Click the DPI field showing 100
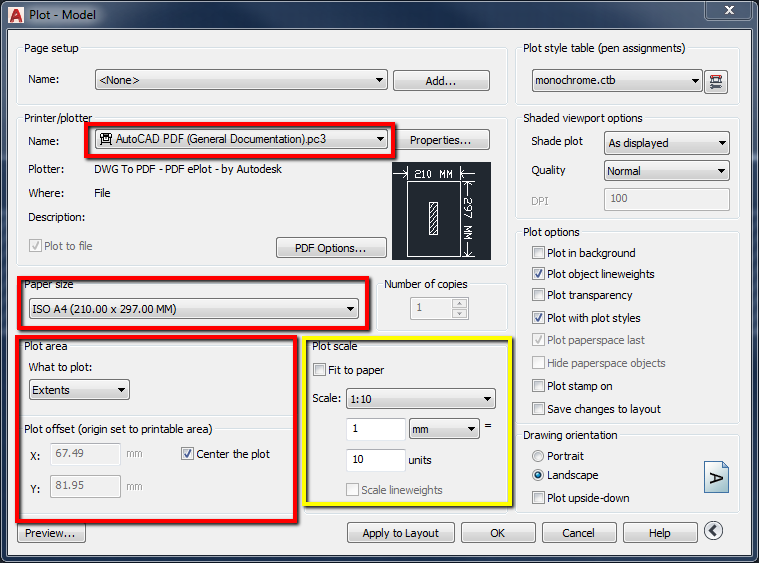 667,199
